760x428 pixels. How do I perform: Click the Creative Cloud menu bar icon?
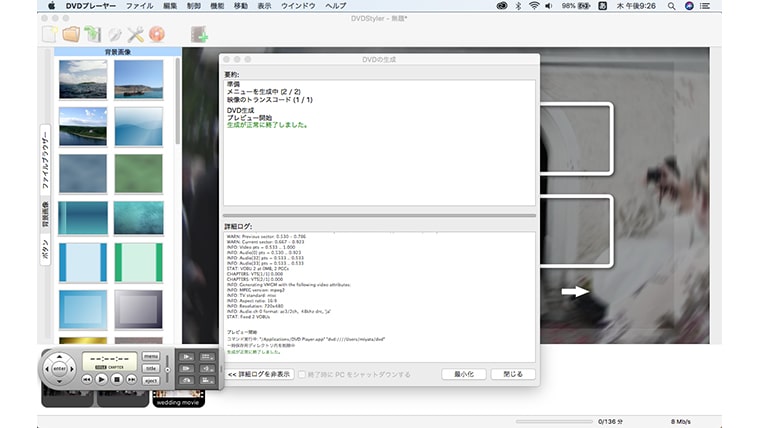click(502, 6)
